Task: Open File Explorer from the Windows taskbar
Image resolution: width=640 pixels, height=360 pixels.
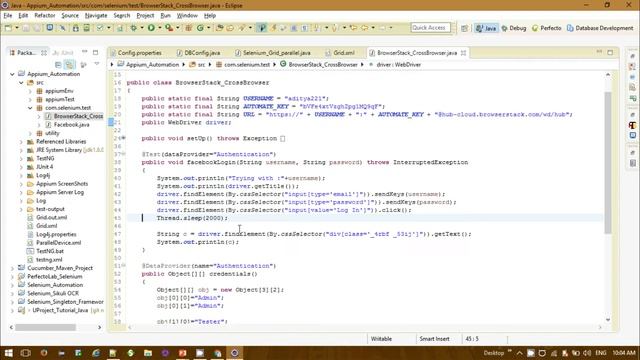Action: (x=148, y=353)
